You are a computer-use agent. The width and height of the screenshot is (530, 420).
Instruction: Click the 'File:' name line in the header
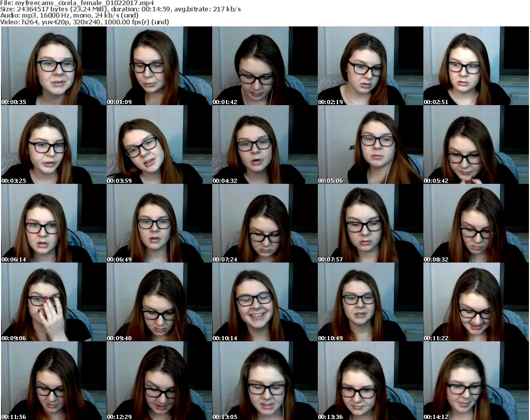[x=77, y=3]
